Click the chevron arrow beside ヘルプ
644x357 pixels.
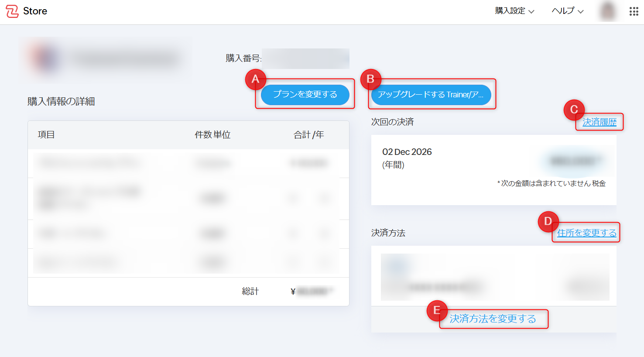click(580, 12)
